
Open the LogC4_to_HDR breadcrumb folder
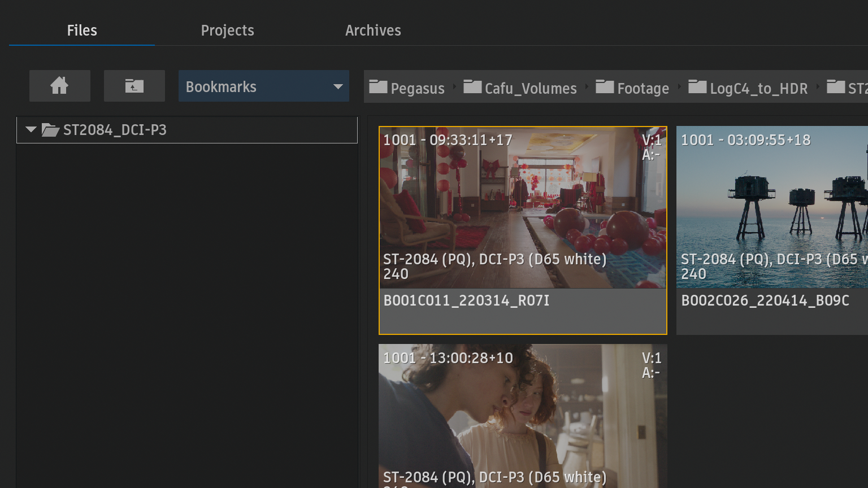(748, 88)
